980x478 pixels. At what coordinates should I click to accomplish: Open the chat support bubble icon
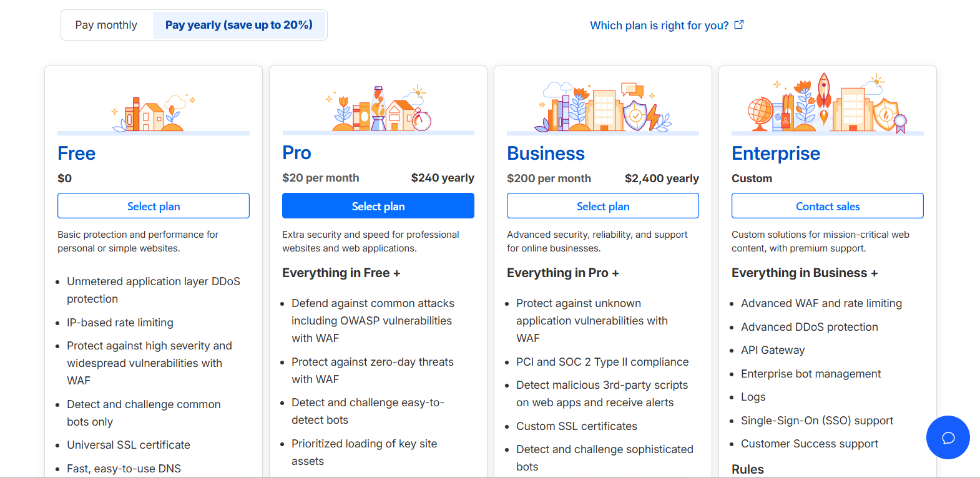coord(948,437)
